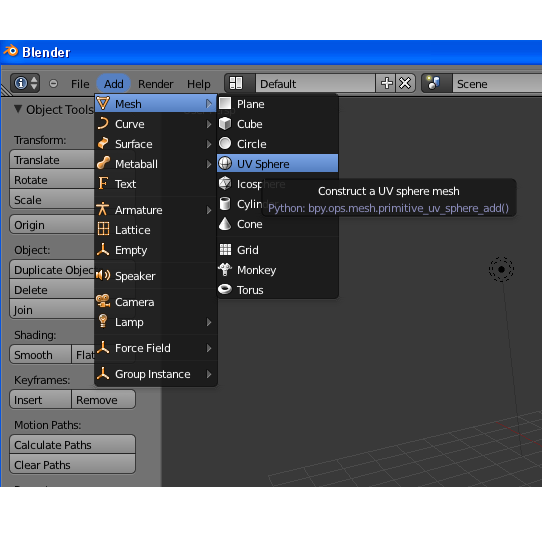Viewport: 542px width, 548px height.
Task: Open the Help menu
Action: click(198, 84)
